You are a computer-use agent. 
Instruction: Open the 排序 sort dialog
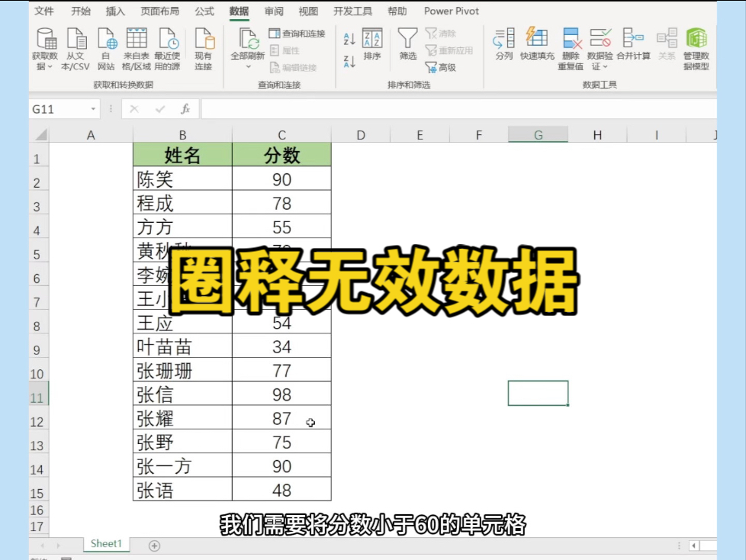click(372, 44)
